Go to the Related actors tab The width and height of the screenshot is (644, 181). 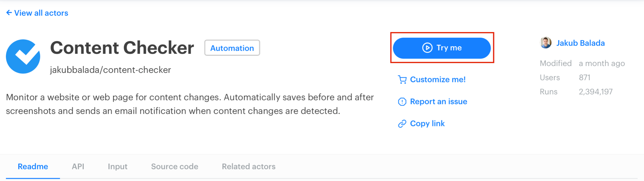(248, 167)
